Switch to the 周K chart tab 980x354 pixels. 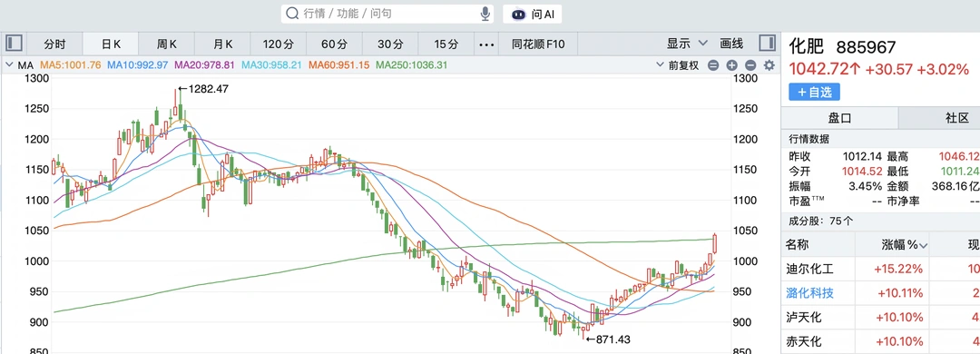[167, 44]
